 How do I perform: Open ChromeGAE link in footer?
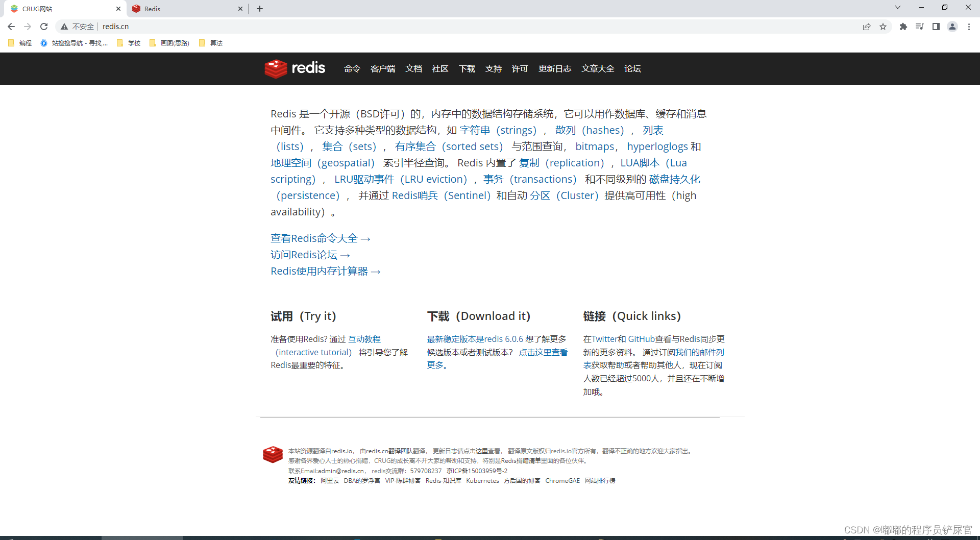[x=562, y=481]
